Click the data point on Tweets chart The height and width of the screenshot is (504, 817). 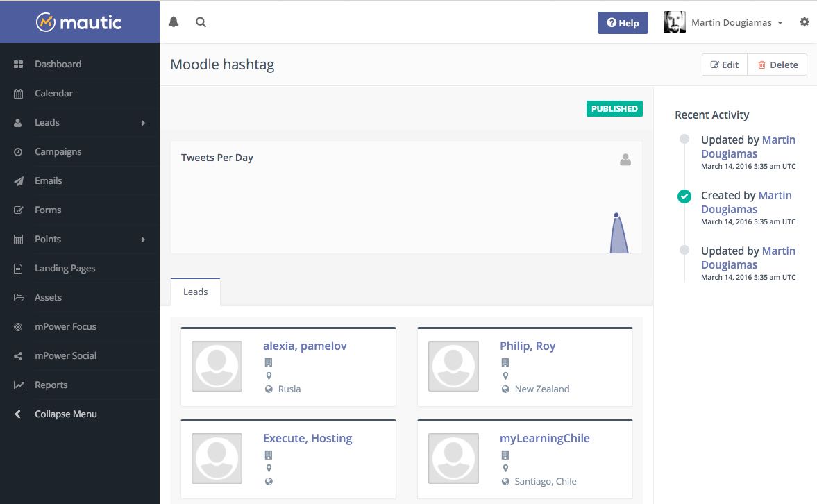[x=616, y=215]
